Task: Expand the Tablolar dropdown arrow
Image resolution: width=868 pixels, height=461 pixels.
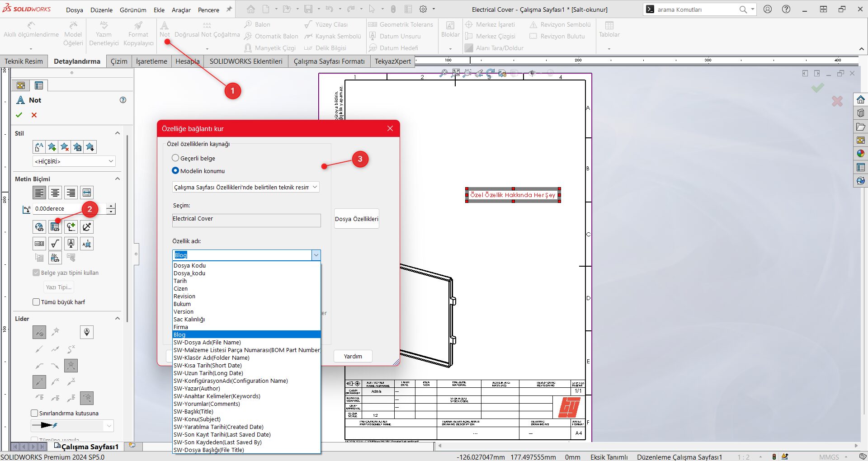Action: click(609, 48)
